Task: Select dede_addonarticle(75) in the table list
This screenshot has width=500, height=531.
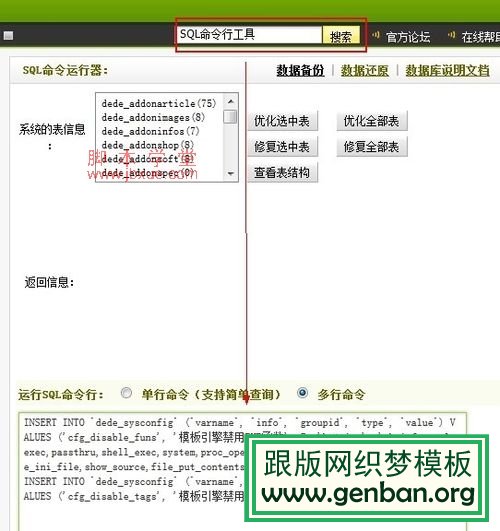Action: tap(159, 103)
